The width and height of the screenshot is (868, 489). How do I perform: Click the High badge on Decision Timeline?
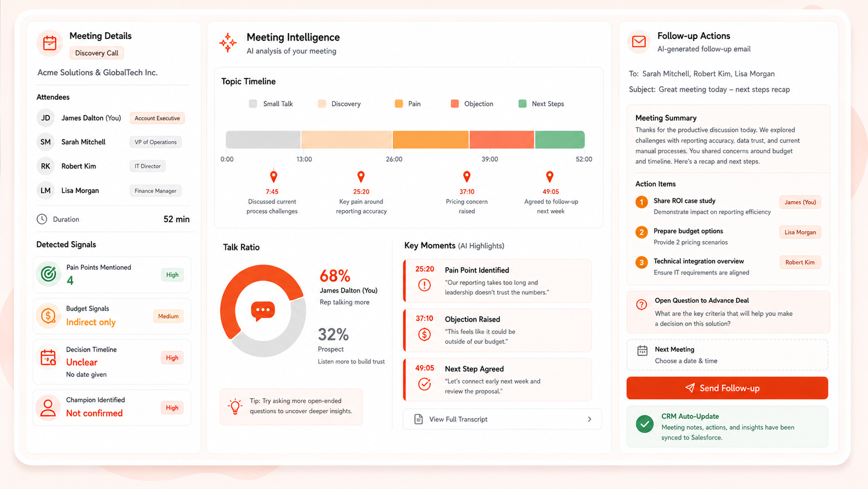(x=172, y=358)
